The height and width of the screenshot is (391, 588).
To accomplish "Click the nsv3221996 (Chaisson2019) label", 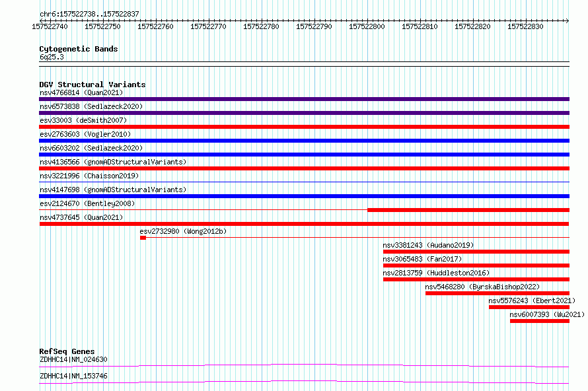I will pyautogui.click(x=89, y=176).
